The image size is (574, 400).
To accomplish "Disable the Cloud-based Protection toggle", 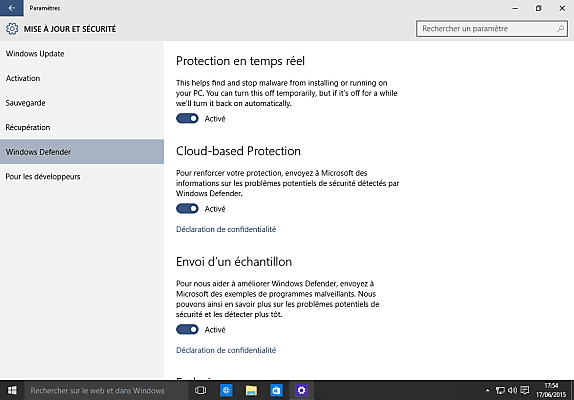I will tap(187, 209).
